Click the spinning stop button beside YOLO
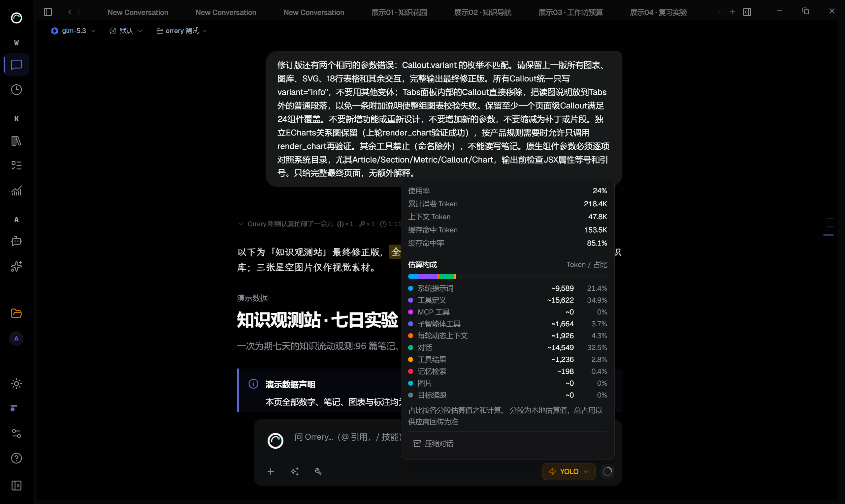Viewport: 845px width, 504px height. pos(607,472)
